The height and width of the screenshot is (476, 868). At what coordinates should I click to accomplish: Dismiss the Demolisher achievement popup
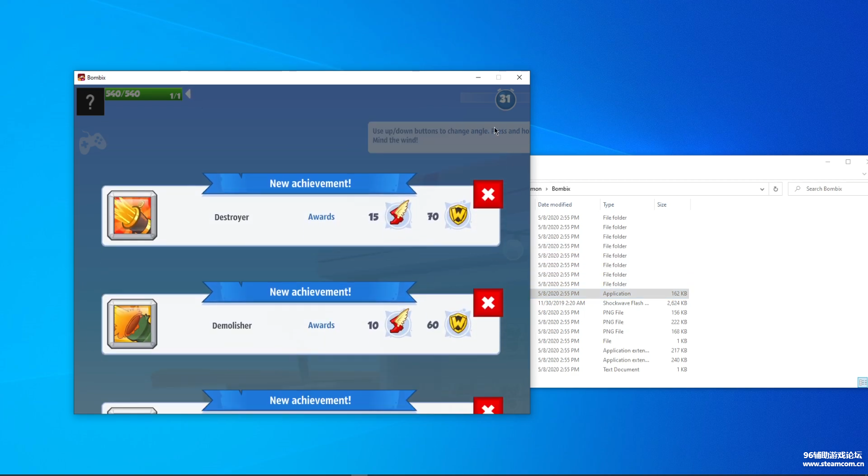[488, 303]
